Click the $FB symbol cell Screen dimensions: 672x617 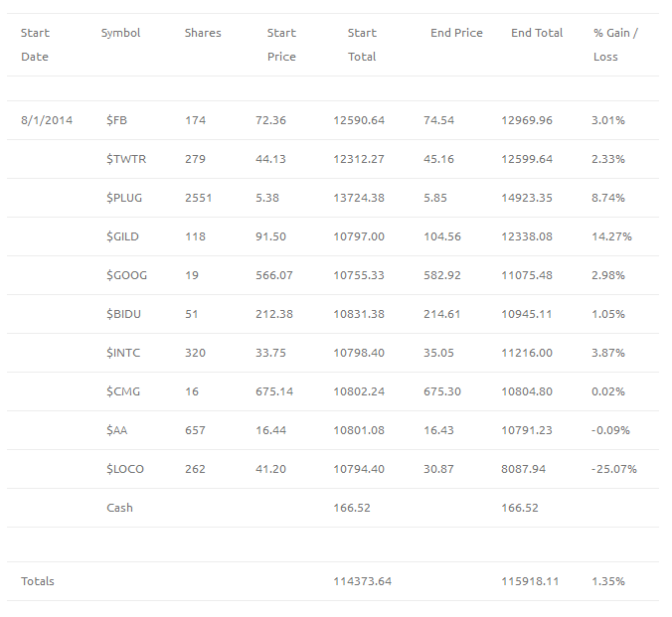point(116,120)
